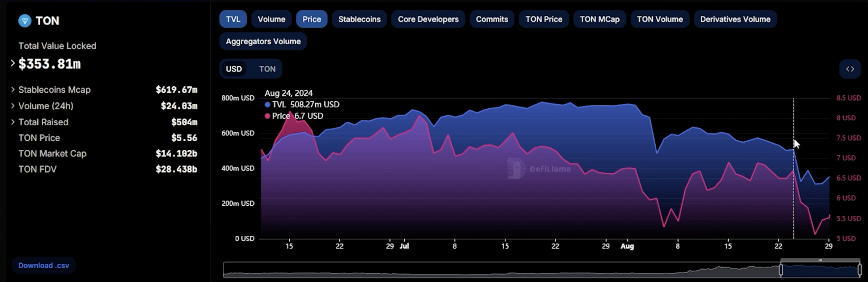Image resolution: width=868 pixels, height=282 pixels.
Task: Switch chart denomination to TON
Action: point(267,69)
